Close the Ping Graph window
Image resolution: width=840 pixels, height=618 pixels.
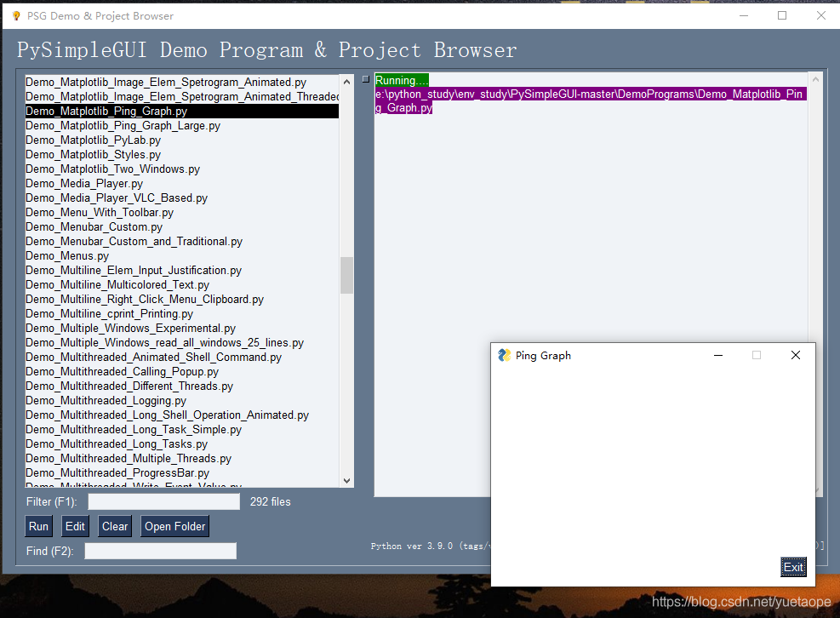click(796, 355)
